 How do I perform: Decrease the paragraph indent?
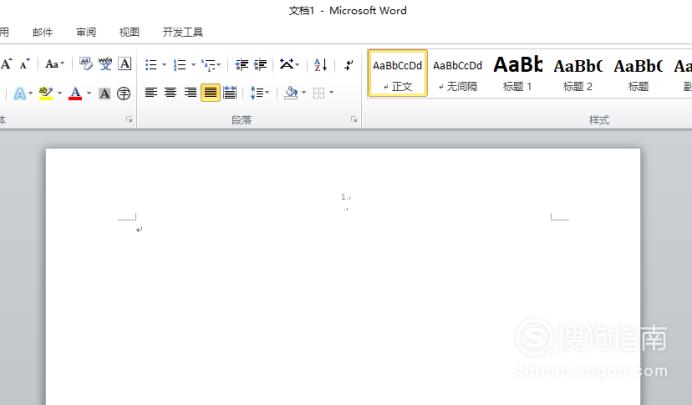coord(241,65)
